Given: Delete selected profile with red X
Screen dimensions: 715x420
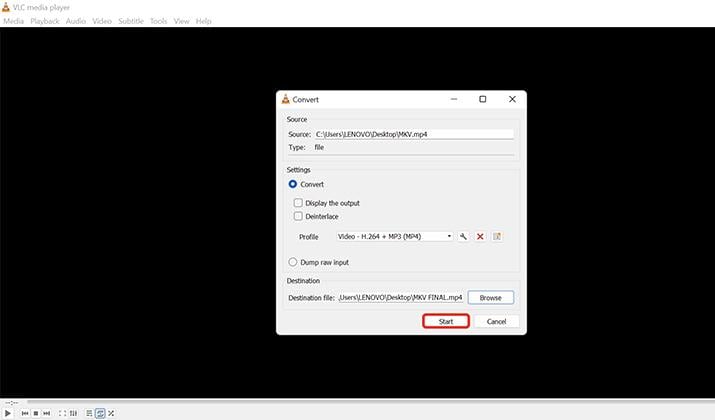Looking at the screenshot, I should click(x=480, y=236).
